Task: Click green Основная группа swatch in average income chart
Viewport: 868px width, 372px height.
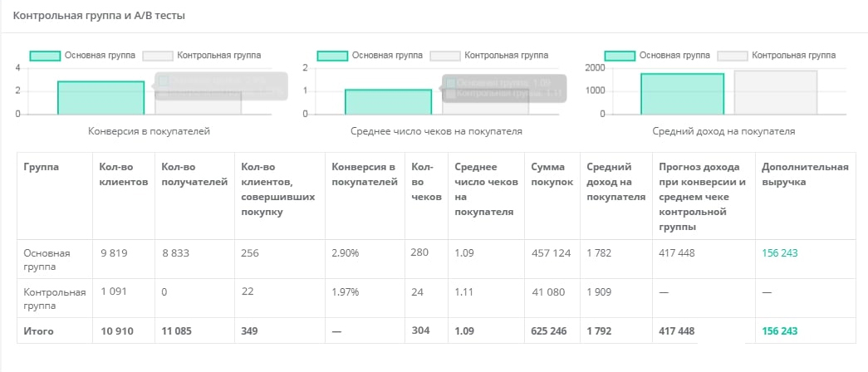Action: 620,56
